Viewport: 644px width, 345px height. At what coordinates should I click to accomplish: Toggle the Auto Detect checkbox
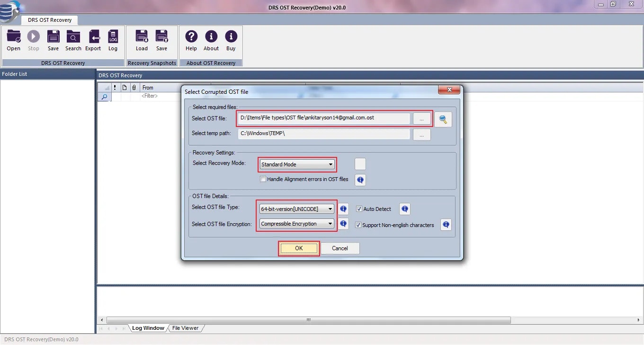pyautogui.click(x=359, y=209)
